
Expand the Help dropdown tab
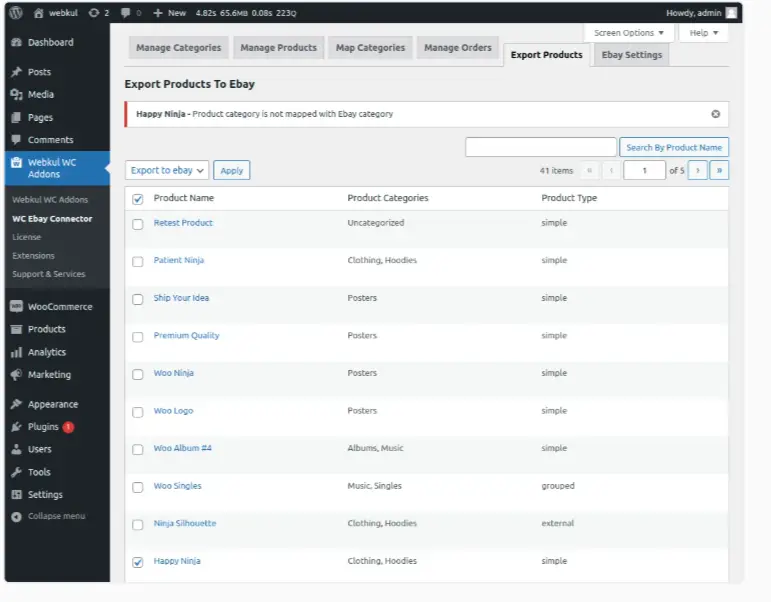(x=703, y=33)
